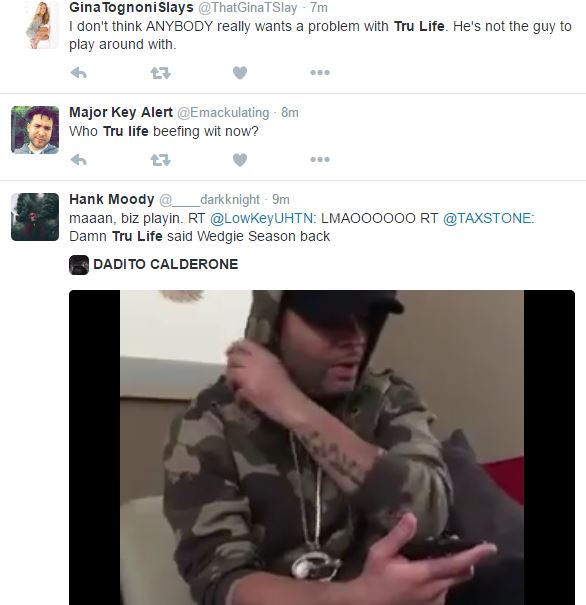Open the GinaTognoniSlays display name
586x605 pixels.
click(x=131, y=7)
